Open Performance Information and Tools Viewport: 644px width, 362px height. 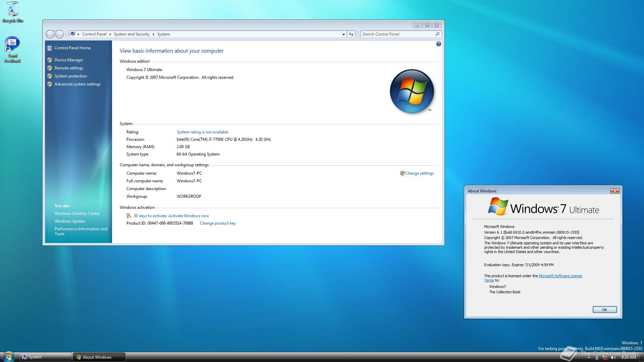pos(81,231)
